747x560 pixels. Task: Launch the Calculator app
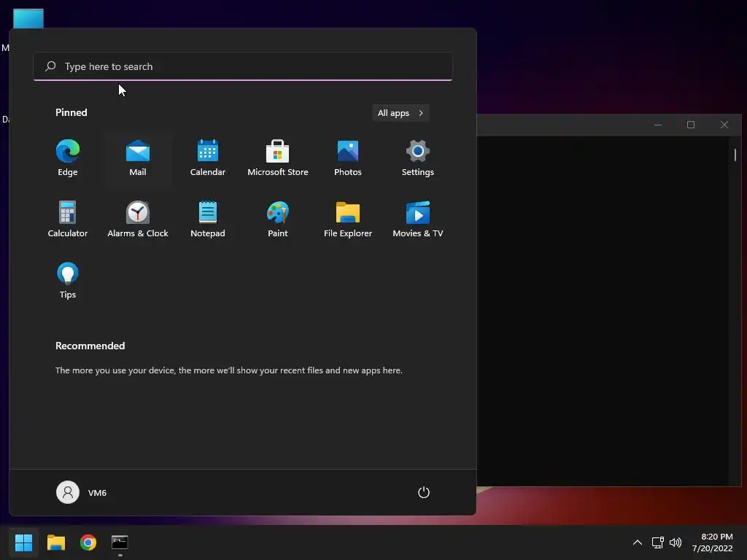[68, 219]
